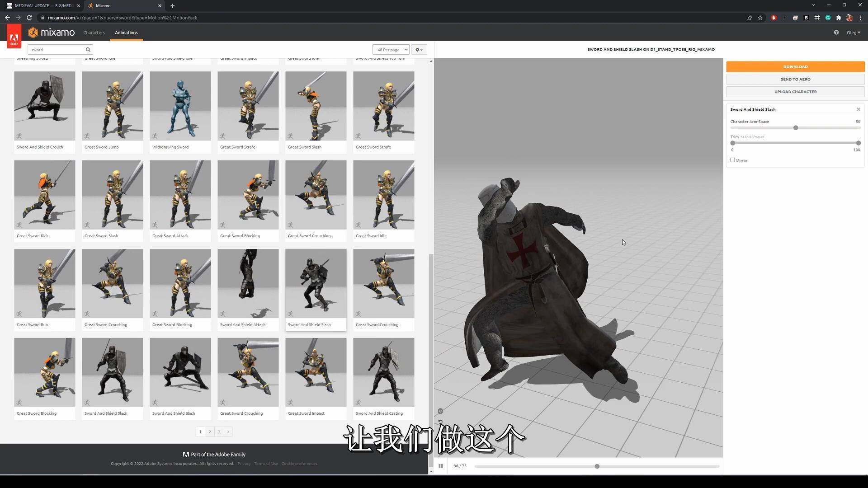The height and width of the screenshot is (488, 868).
Task: Toggle skeleton view skull icon in viewport
Action: 440,411
